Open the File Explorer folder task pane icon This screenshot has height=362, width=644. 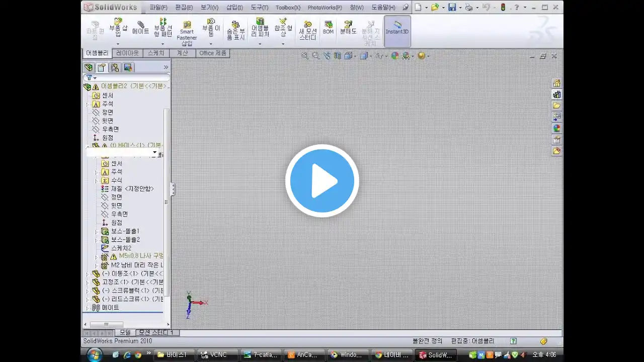point(556,106)
